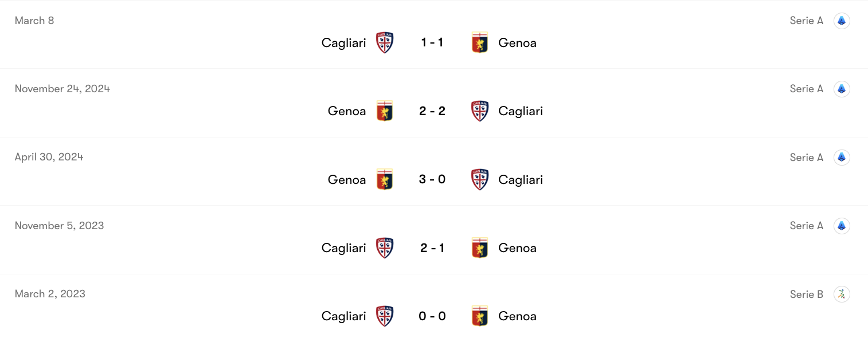
Task: Click the Serie B competition icon
Action: tap(842, 294)
